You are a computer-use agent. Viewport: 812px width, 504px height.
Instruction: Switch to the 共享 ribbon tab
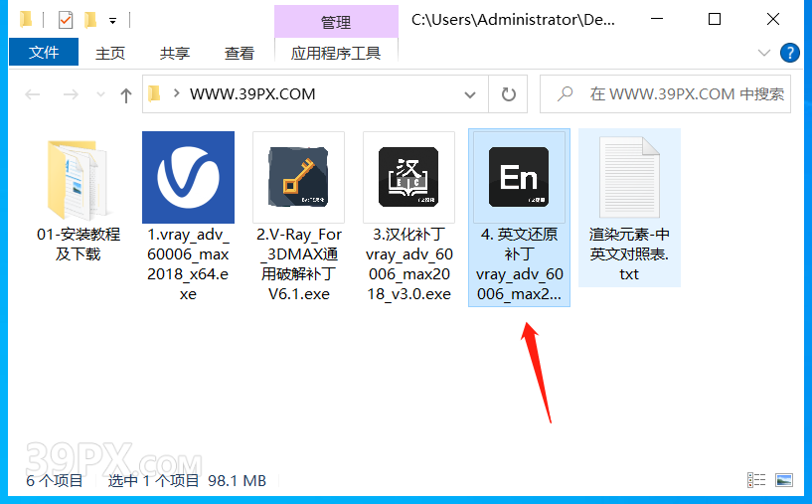(x=175, y=53)
